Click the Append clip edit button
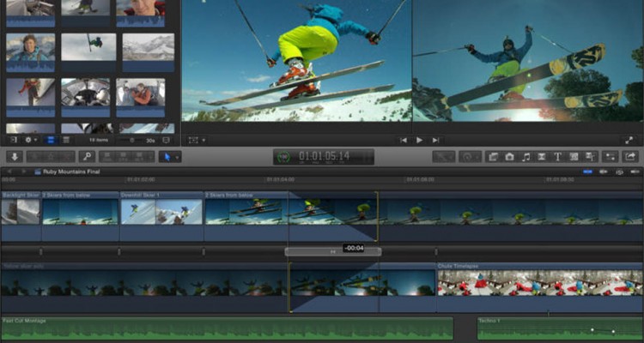This screenshot has width=644, height=343. pyautogui.click(x=139, y=157)
